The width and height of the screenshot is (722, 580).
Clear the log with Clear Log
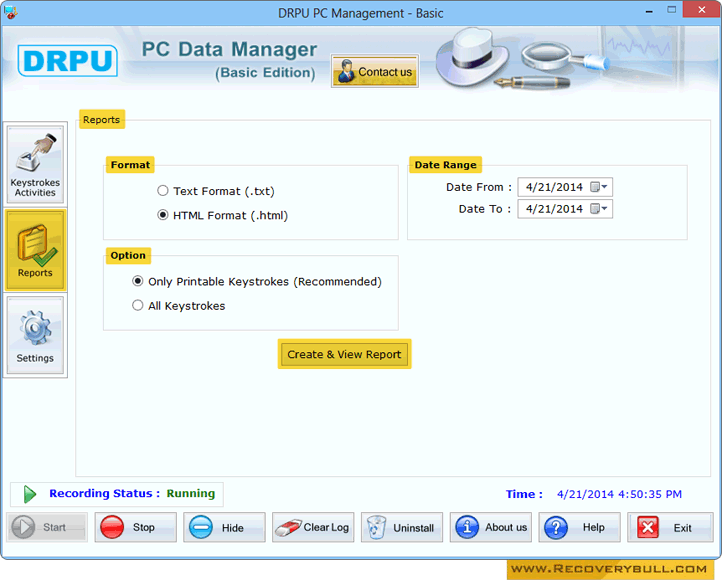pos(313,527)
